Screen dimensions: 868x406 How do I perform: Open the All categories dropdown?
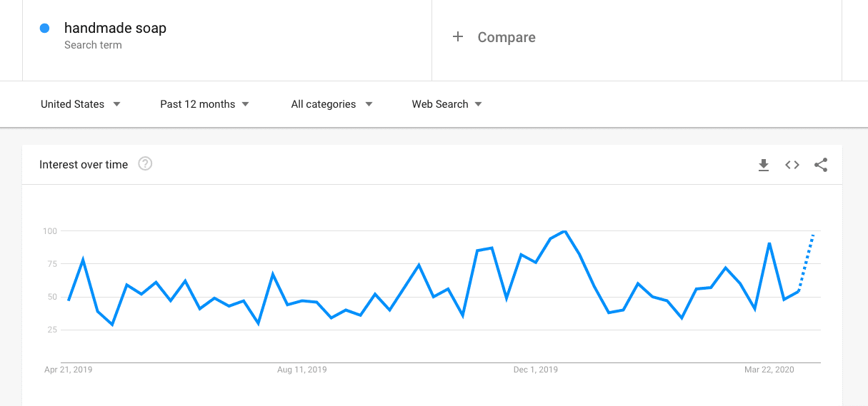coord(331,104)
